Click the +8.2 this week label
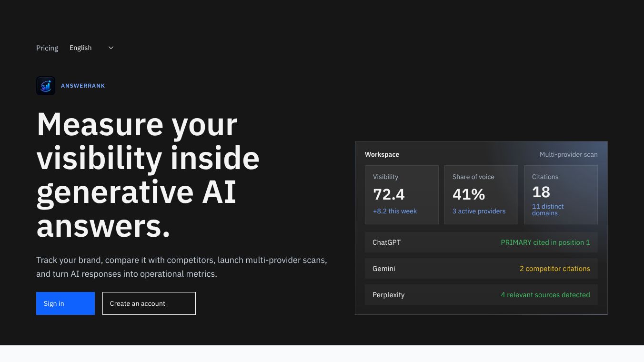This screenshot has width=644, height=362. click(395, 211)
